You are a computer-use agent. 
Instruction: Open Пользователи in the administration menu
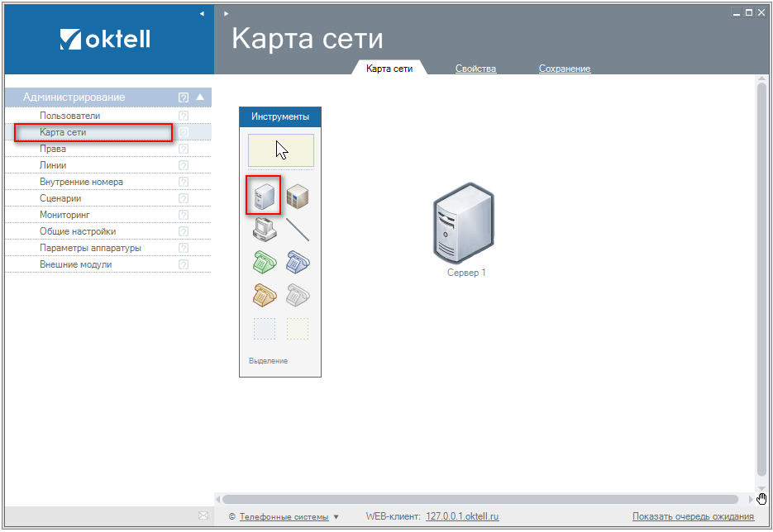70,116
